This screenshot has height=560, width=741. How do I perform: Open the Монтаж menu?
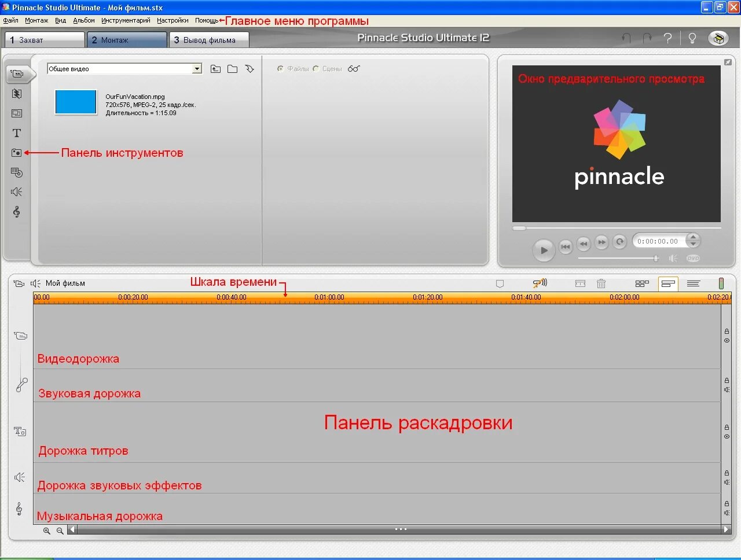click(x=36, y=20)
